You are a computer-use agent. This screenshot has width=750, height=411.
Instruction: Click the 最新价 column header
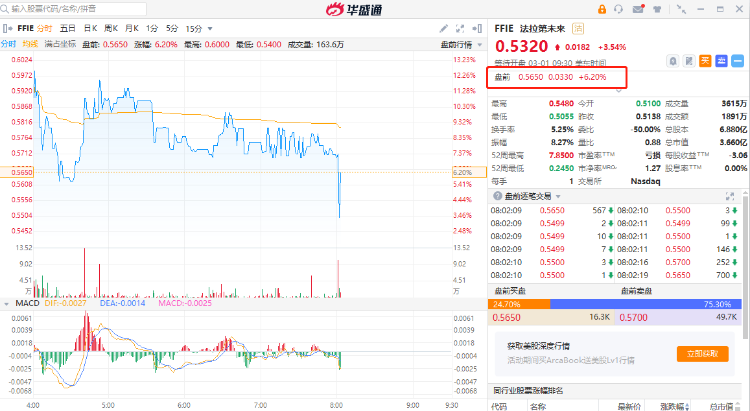pyautogui.click(x=629, y=406)
